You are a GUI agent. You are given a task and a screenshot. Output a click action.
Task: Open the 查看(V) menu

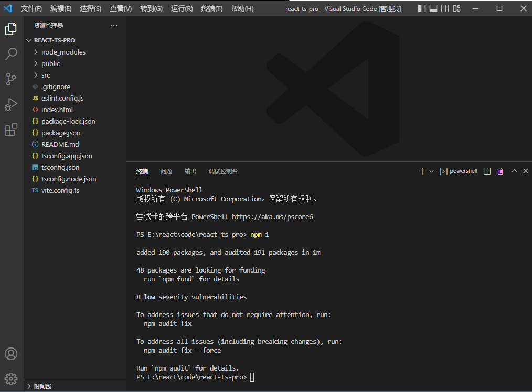[x=121, y=8]
